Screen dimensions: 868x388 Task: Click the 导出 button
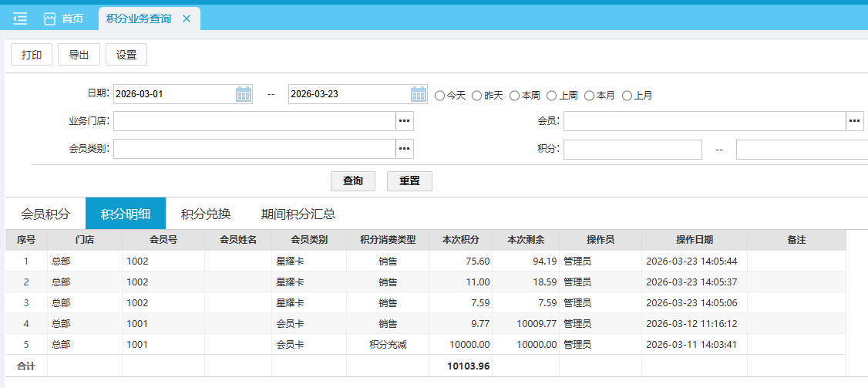tap(79, 54)
